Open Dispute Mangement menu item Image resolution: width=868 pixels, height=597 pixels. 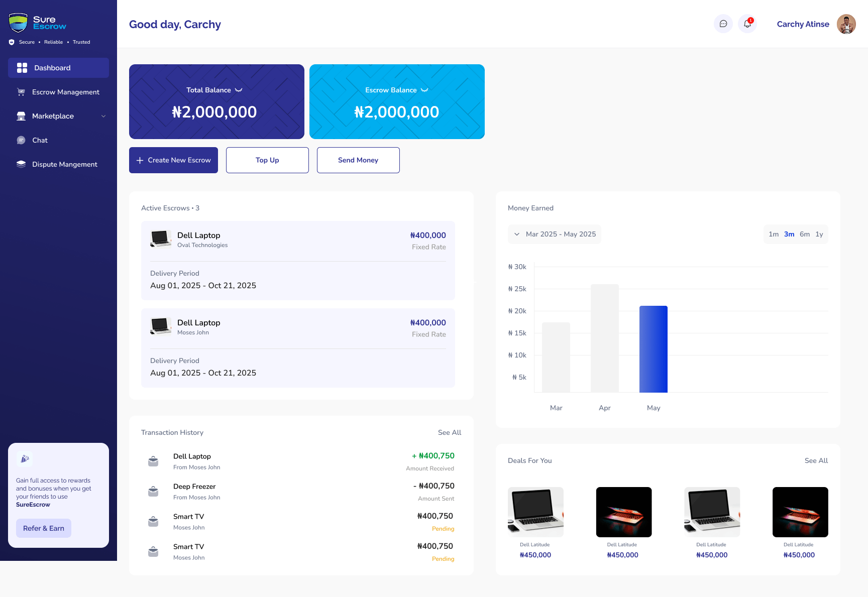(x=58, y=164)
